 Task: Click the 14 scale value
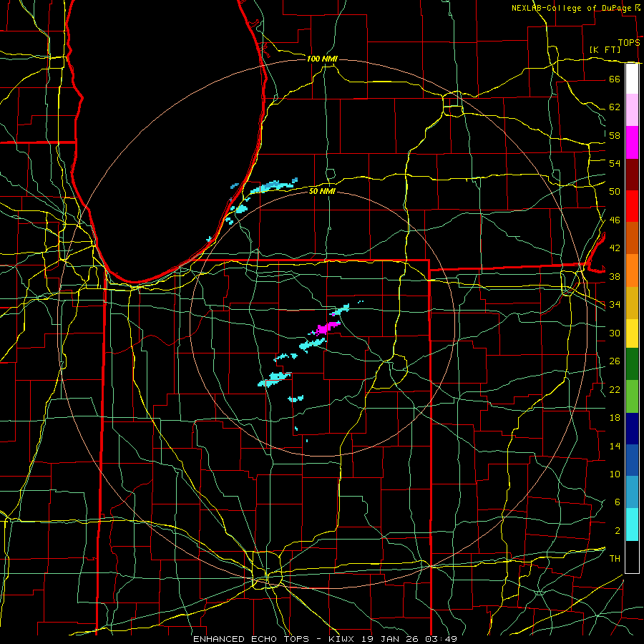[x=615, y=446]
